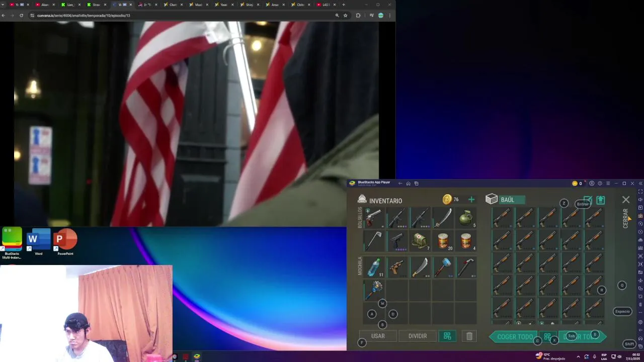
Task: Sort inventory with the grid button
Action: click(x=447, y=336)
